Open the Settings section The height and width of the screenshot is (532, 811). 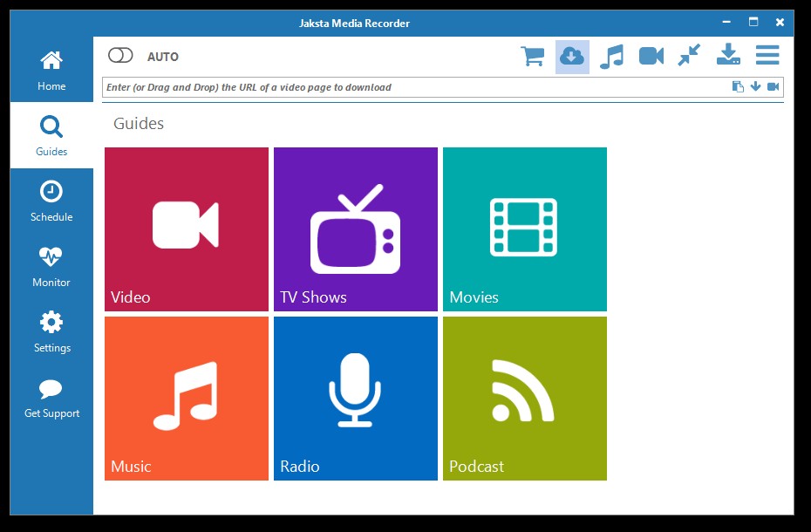click(51, 331)
